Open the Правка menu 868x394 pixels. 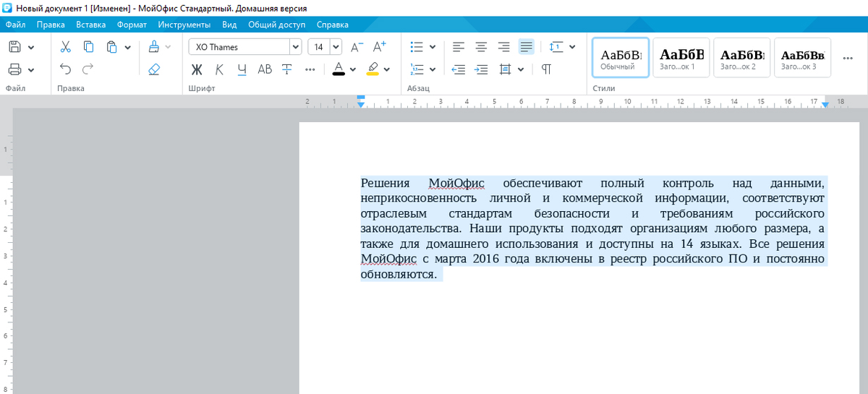pos(51,25)
